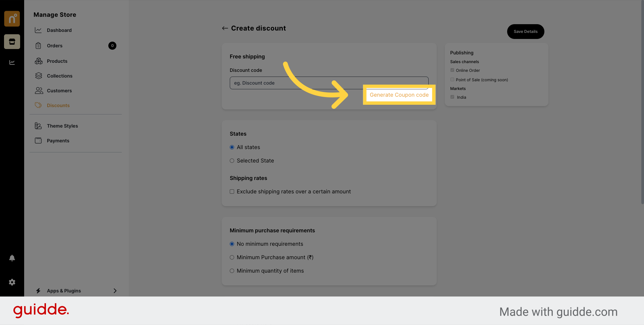Click the Customers people icon
The image size is (644, 325).
(x=39, y=91)
